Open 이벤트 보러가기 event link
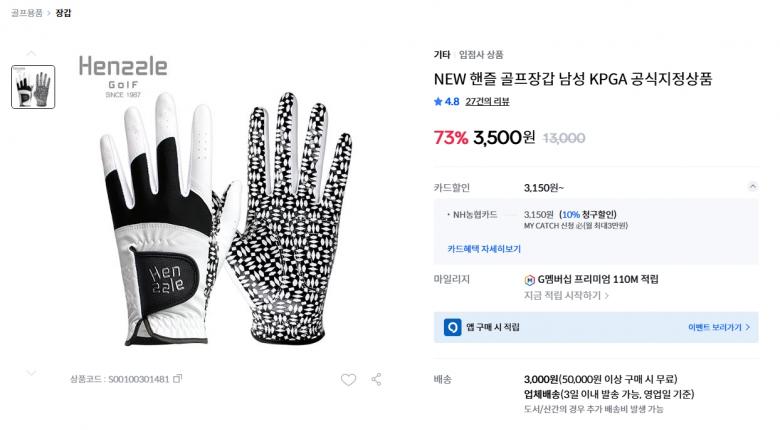The image size is (780, 430). pos(718,327)
